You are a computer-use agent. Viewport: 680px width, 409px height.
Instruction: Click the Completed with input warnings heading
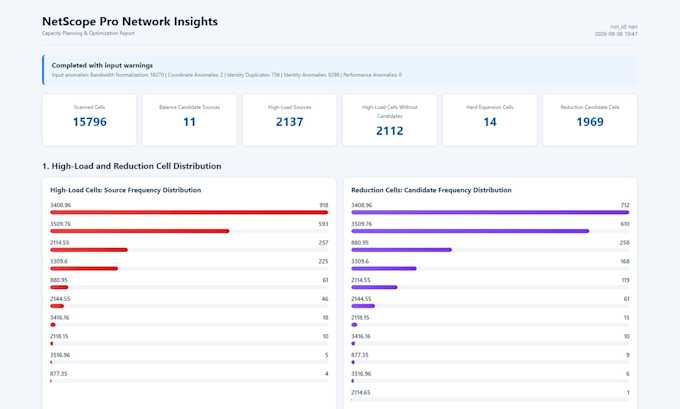pyautogui.click(x=102, y=65)
